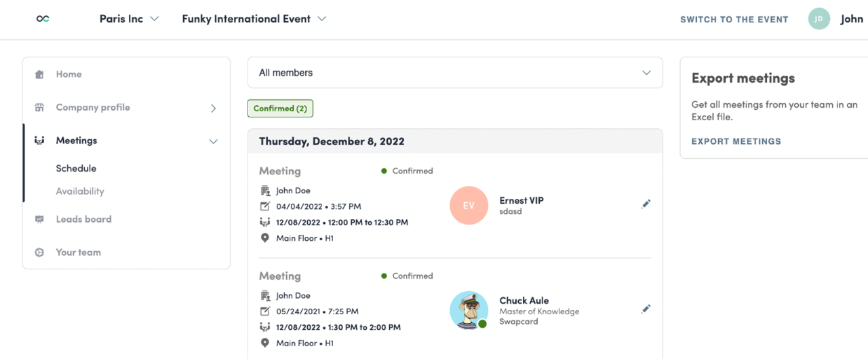The width and height of the screenshot is (868, 359).
Task: Open the Paris Inc dropdown
Action: point(129,19)
